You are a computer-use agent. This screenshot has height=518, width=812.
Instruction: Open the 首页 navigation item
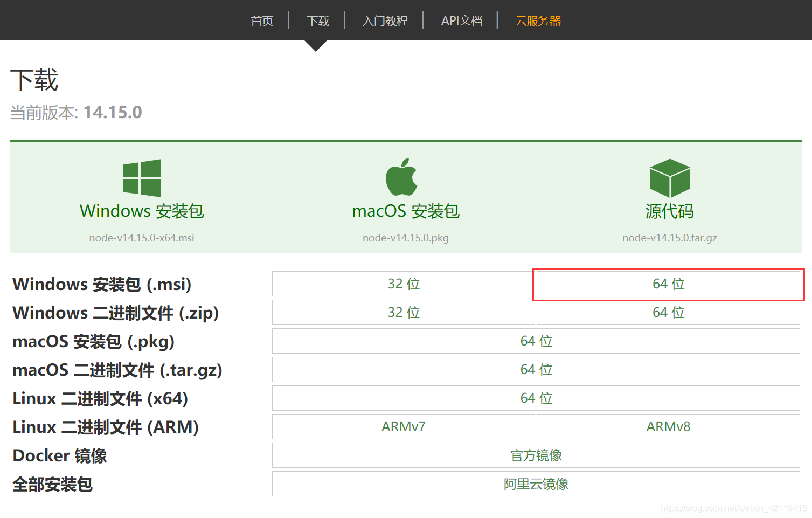point(262,21)
